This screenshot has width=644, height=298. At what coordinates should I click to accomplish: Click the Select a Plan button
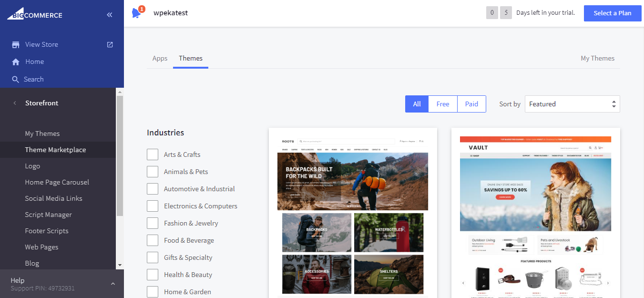point(612,13)
